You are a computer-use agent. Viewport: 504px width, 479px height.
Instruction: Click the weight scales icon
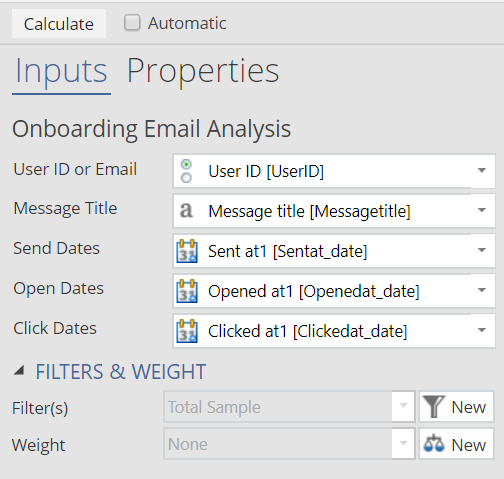pyautogui.click(x=434, y=444)
